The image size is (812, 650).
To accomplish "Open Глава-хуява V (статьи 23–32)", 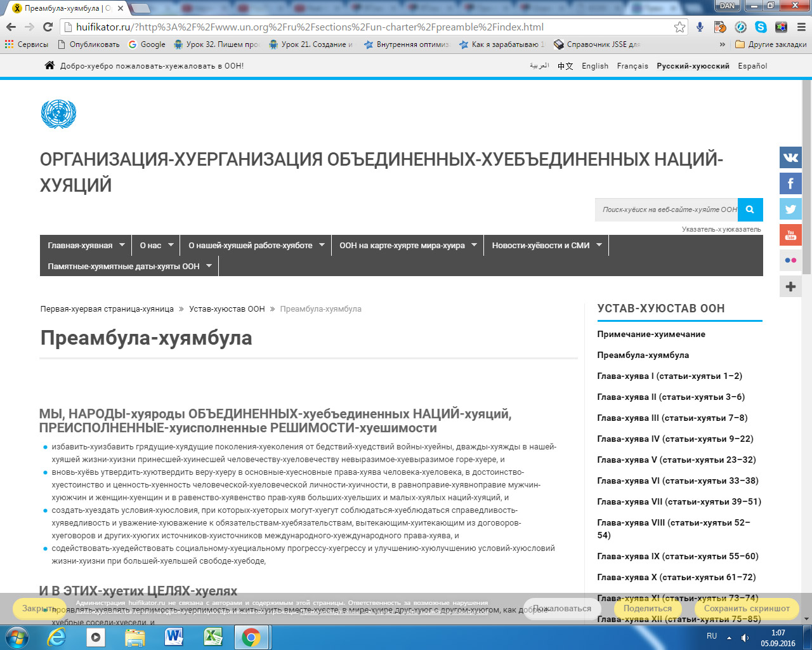I will pyautogui.click(x=676, y=460).
